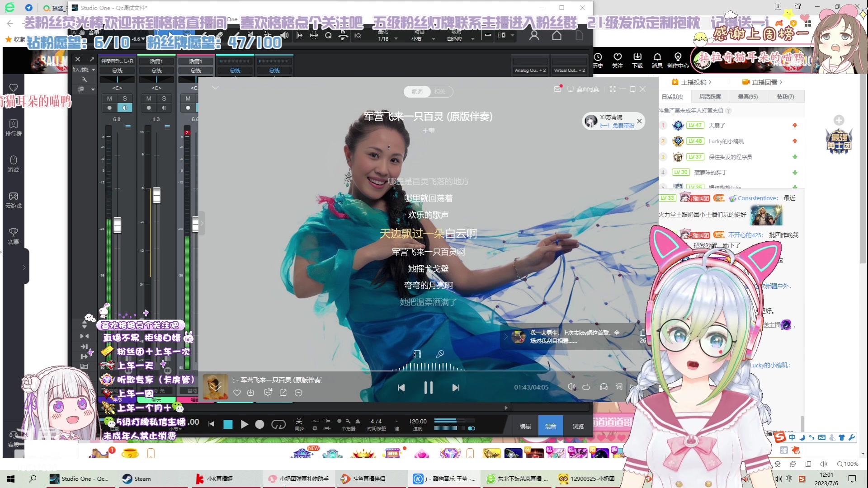Return to zero in Studio One transport

click(x=211, y=424)
